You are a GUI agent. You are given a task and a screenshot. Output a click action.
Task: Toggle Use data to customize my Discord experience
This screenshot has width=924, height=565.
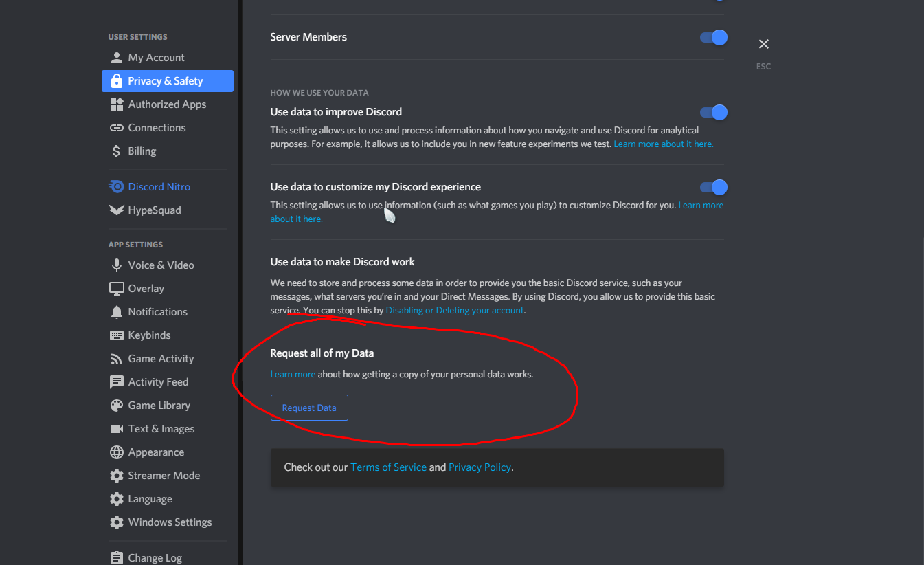pyautogui.click(x=713, y=187)
